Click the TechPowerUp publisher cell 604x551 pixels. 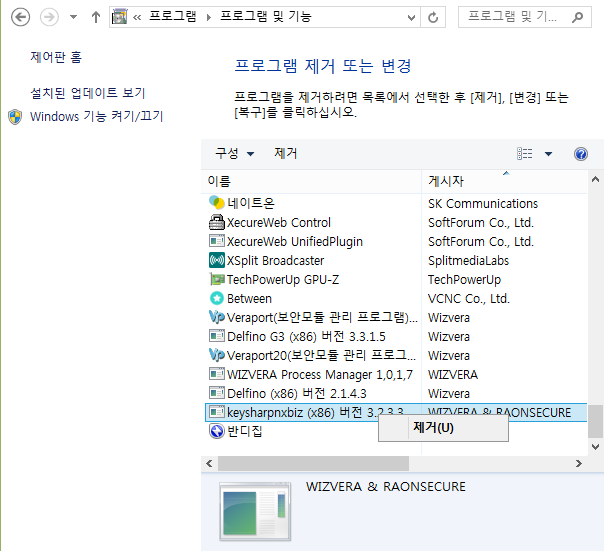click(x=465, y=280)
